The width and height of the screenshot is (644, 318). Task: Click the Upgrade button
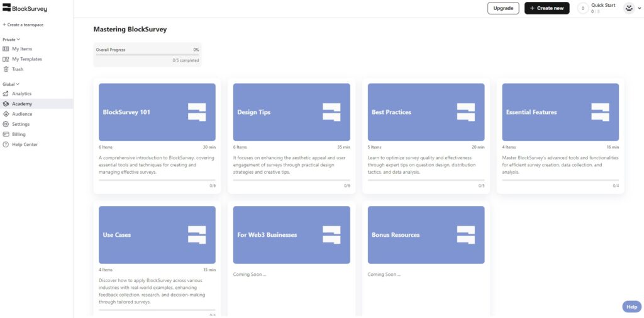point(503,8)
